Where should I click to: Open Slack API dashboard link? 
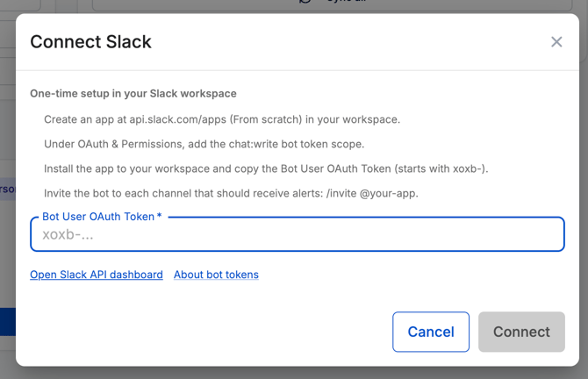(x=97, y=275)
